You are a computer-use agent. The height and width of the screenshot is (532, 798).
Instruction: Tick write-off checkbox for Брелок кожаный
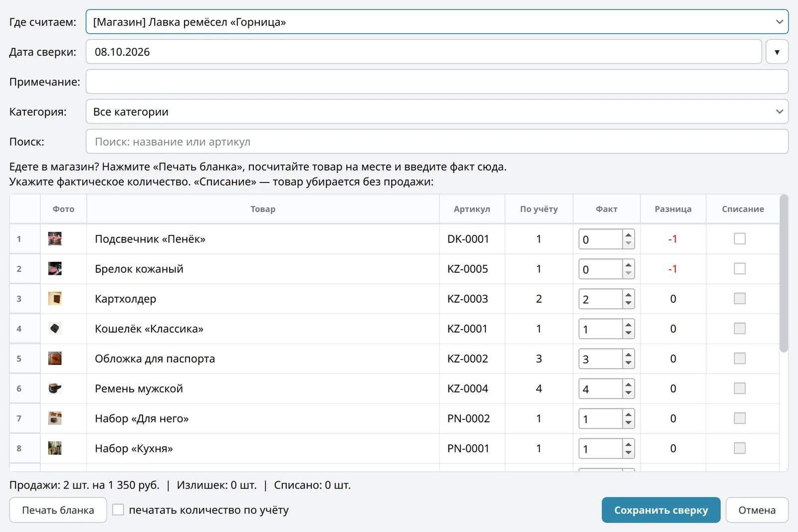tap(740, 269)
